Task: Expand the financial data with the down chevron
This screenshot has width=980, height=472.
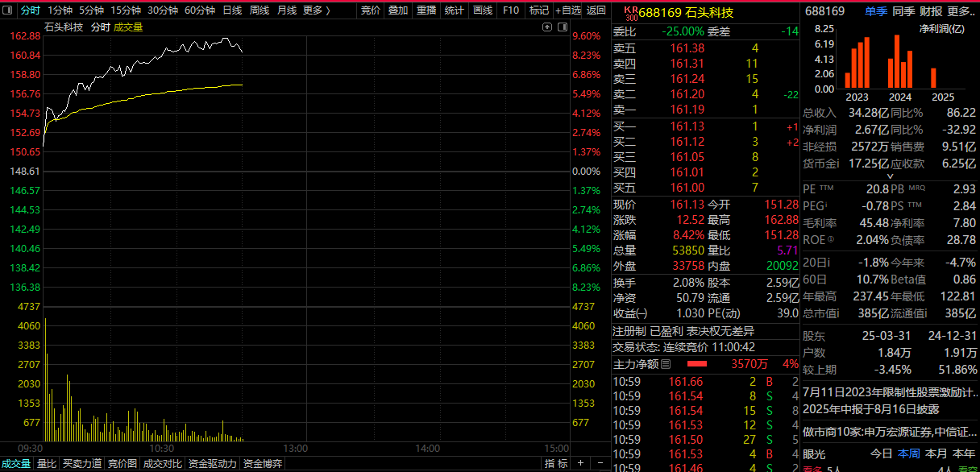Action: (891, 176)
